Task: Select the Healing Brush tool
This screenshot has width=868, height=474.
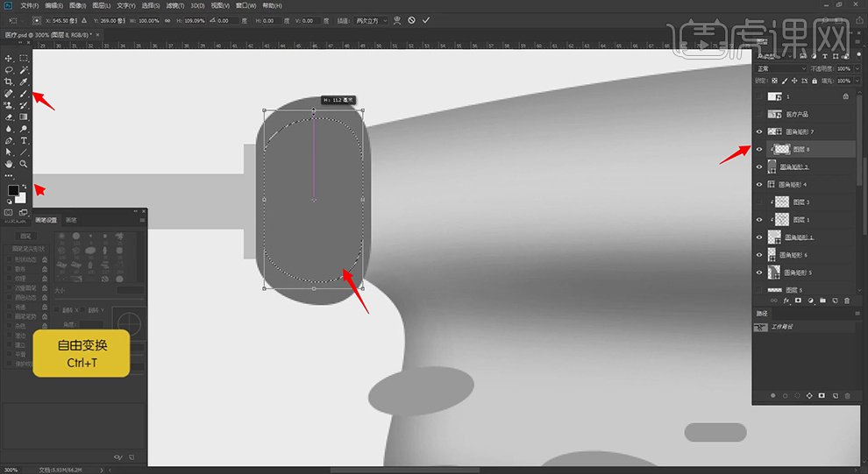Action: (8, 94)
